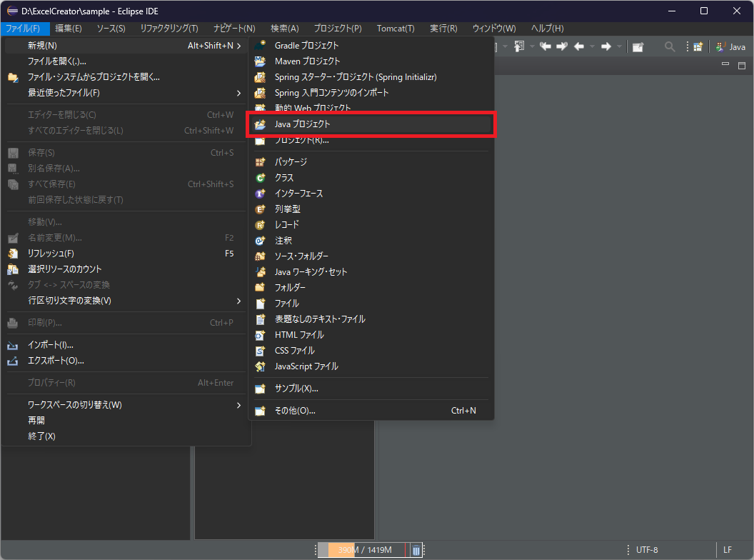
Task: Open the プロジェクト(P) menu
Action: pyautogui.click(x=338, y=29)
